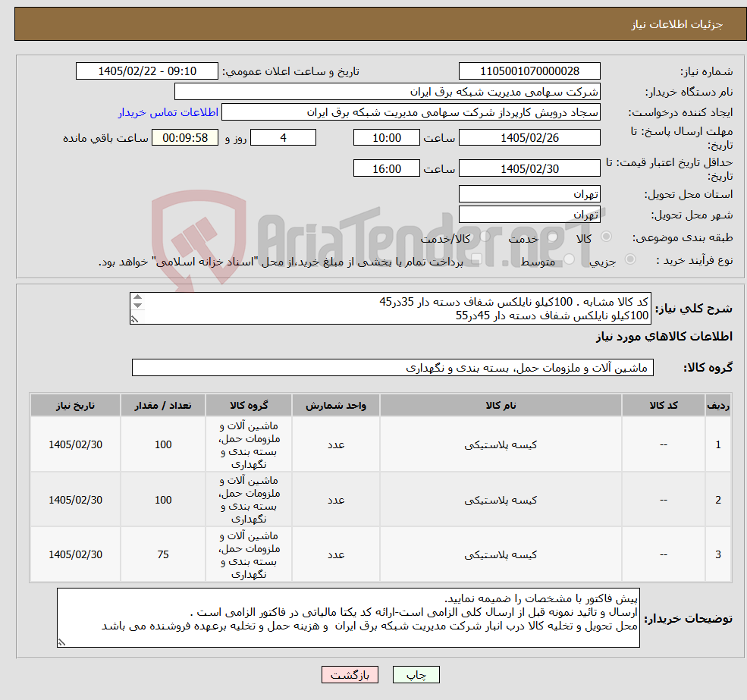This screenshot has height=700, width=747.
Task: Click the scroll down arrow in شرح کلی نیاز
Action: (x=138, y=306)
